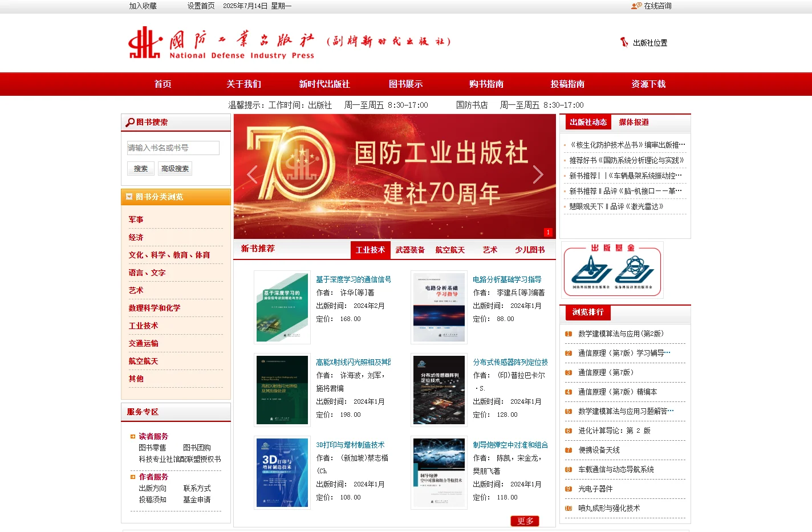Click the 搜索 button
The height and width of the screenshot is (532, 812).
point(141,168)
